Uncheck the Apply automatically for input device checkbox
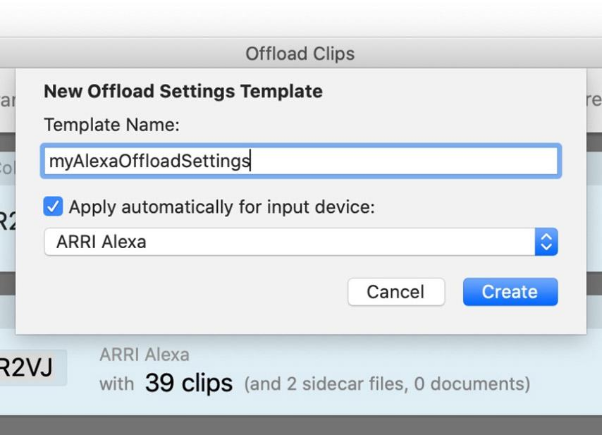Screen dimensions: 602x435 point(53,207)
